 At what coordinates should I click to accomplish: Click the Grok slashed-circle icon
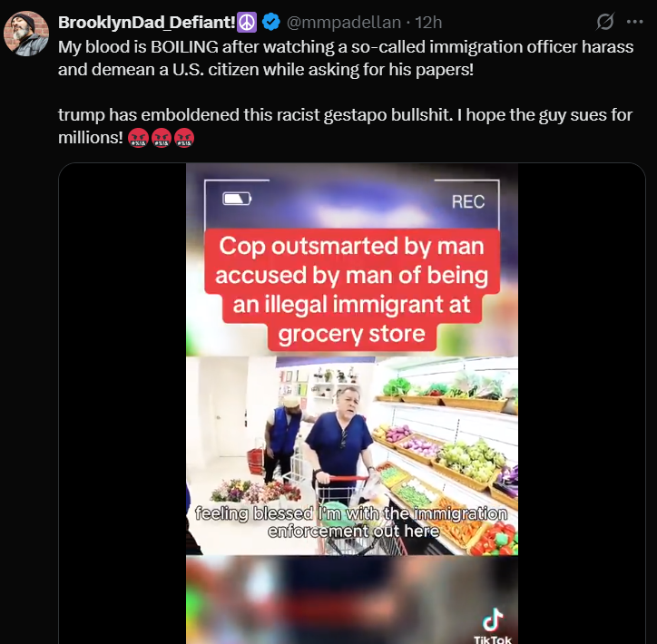(x=605, y=22)
